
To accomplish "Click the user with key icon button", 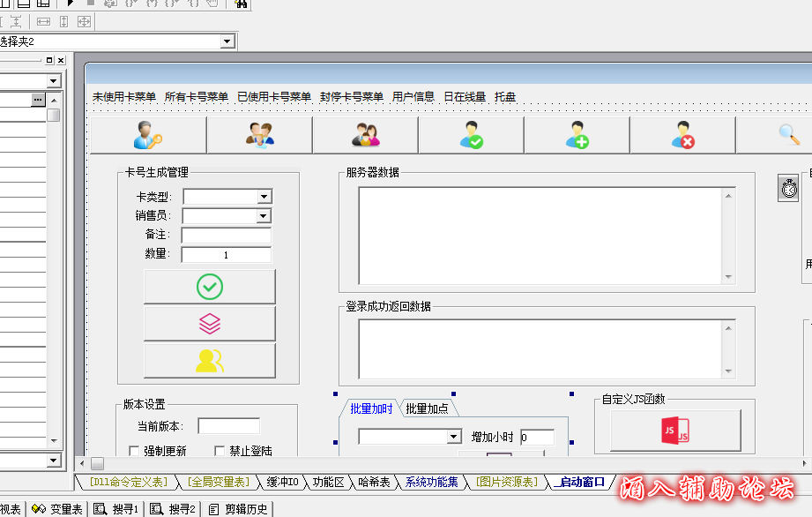I will click(x=148, y=135).
